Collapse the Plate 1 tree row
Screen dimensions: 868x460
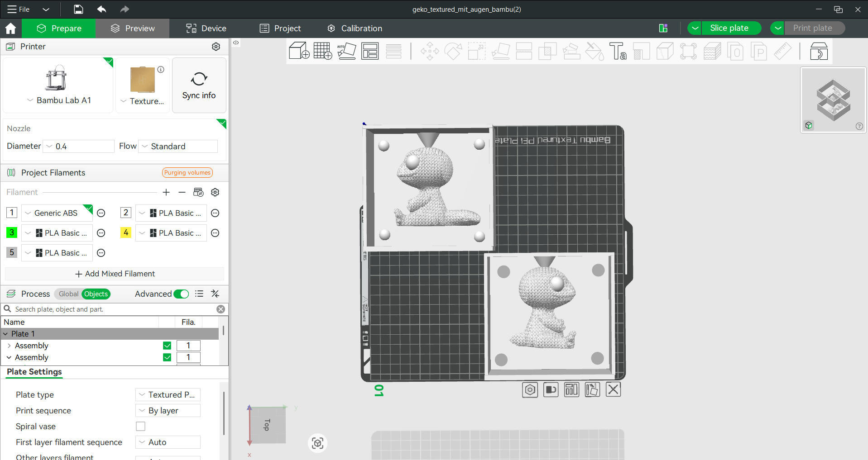(5, 334)
